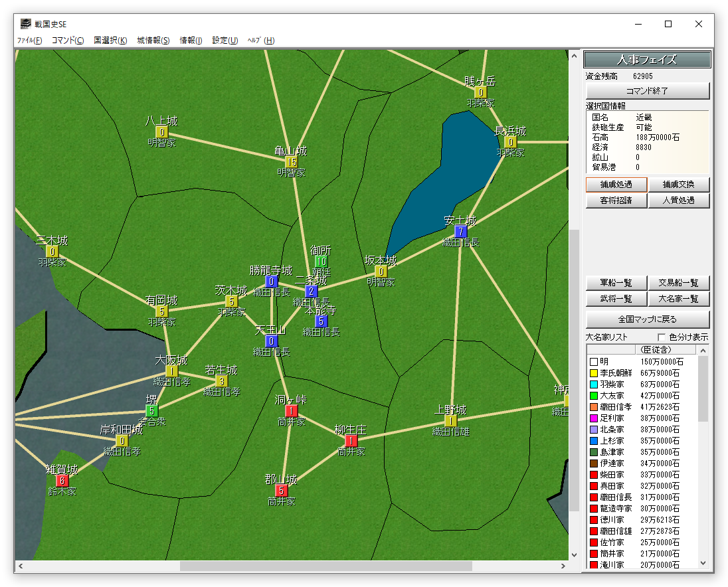Open the 国選択(K) menu
This screenshot has height=587, width=728.
point(110,41)
